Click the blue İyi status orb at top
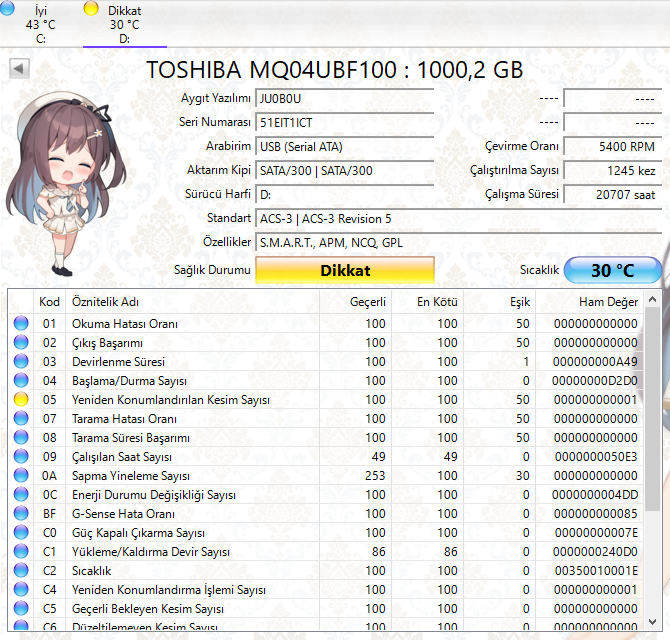The width and height of the screenshot is (670, 640). click(x=7, y=8)
